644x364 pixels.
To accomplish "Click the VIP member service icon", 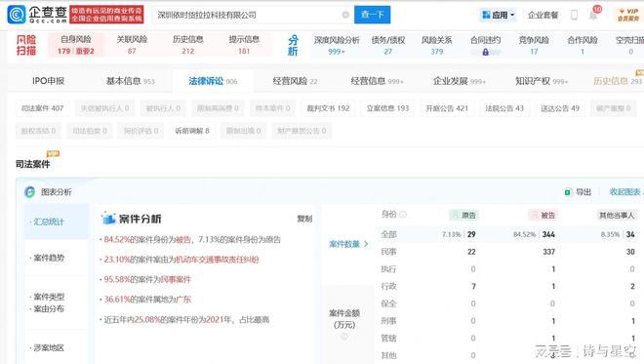I will pyautogui.click(x=628, y=15).
